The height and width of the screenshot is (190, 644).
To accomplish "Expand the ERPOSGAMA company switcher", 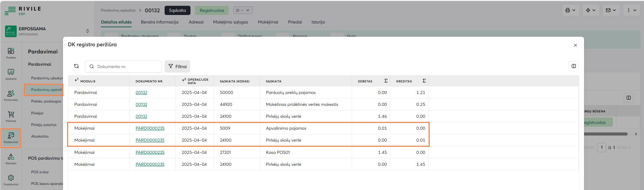I will point(88,31).
